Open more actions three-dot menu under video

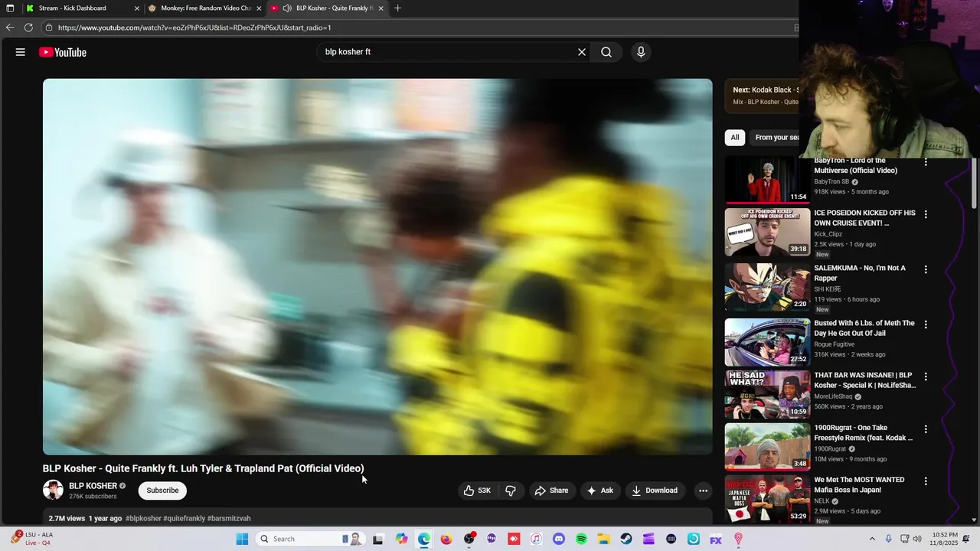tap(703, 491)
